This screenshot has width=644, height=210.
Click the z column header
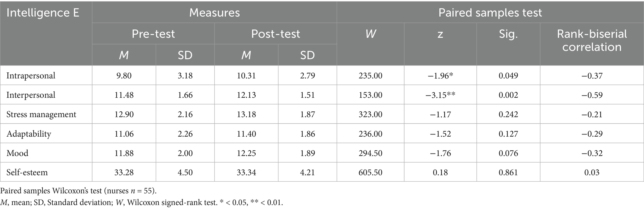[440, 34]
